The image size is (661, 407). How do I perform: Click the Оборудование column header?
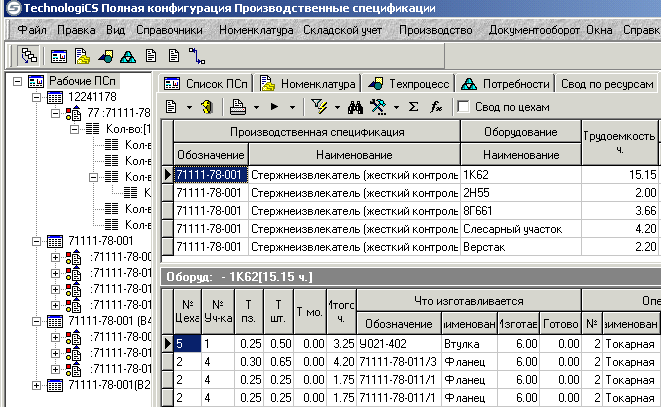(x=519, y=131)
